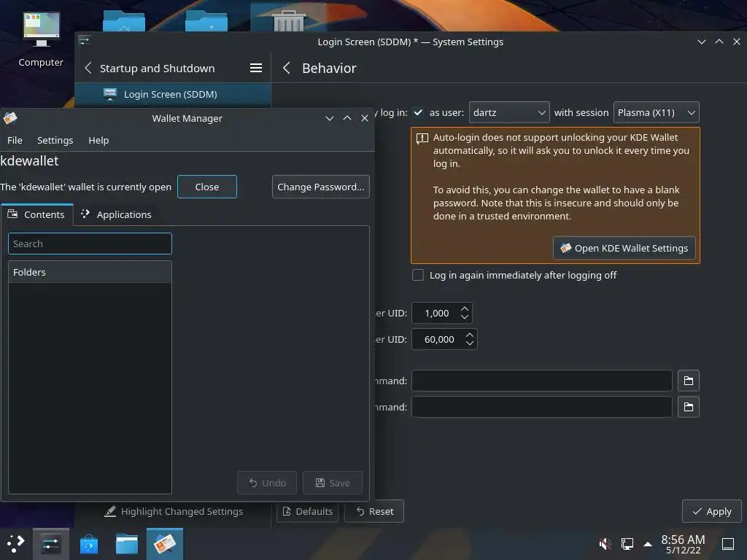Click the first command input field
The width and height of the screenshot is (747, 560).
[542, 381]
